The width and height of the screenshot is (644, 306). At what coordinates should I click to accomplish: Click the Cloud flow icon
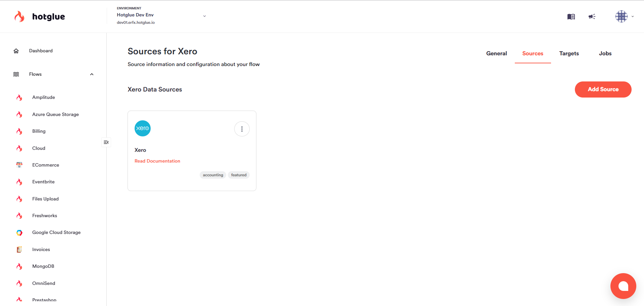point(19,148)
